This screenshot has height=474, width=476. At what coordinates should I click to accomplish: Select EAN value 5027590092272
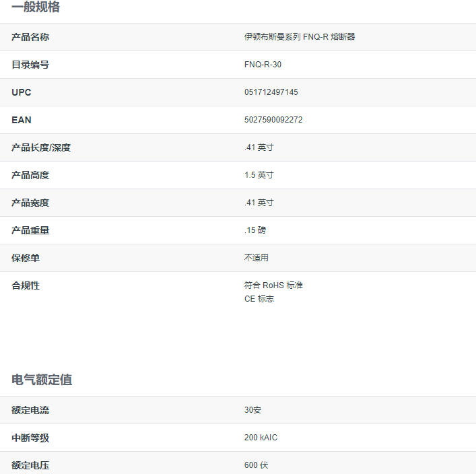pyautogui.click(x=273, y=120)
